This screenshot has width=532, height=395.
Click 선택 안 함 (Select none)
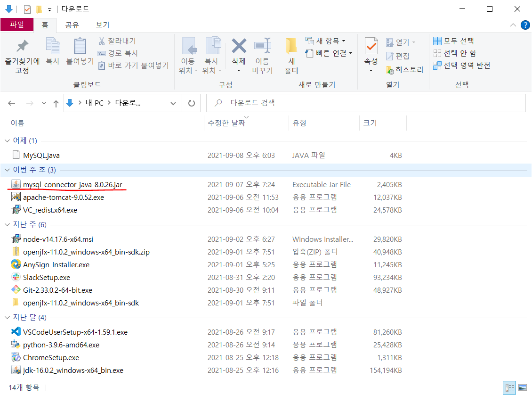coord(455,53)
